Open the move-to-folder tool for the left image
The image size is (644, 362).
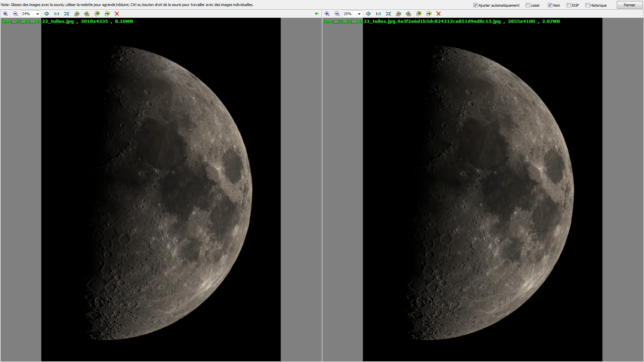pyautogui.click(x=107, y=14)
